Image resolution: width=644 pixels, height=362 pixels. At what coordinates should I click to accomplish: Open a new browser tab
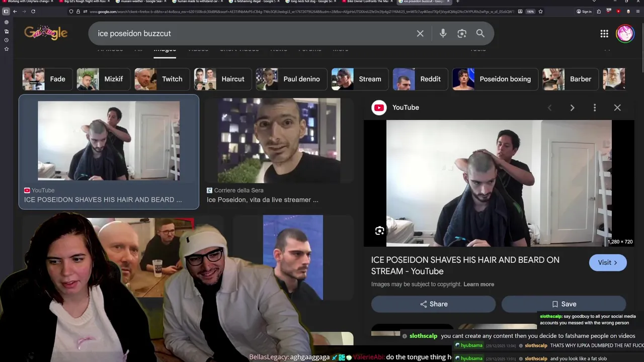point(457,2)
